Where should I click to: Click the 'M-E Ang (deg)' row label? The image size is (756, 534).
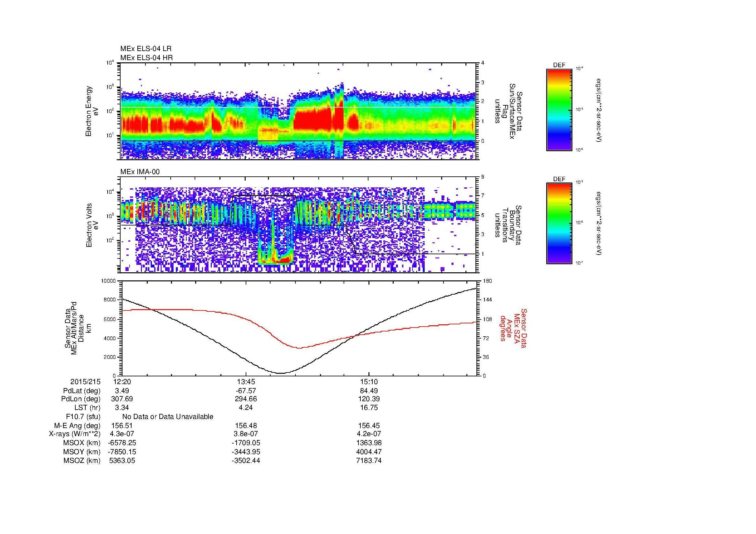[77, 426]
